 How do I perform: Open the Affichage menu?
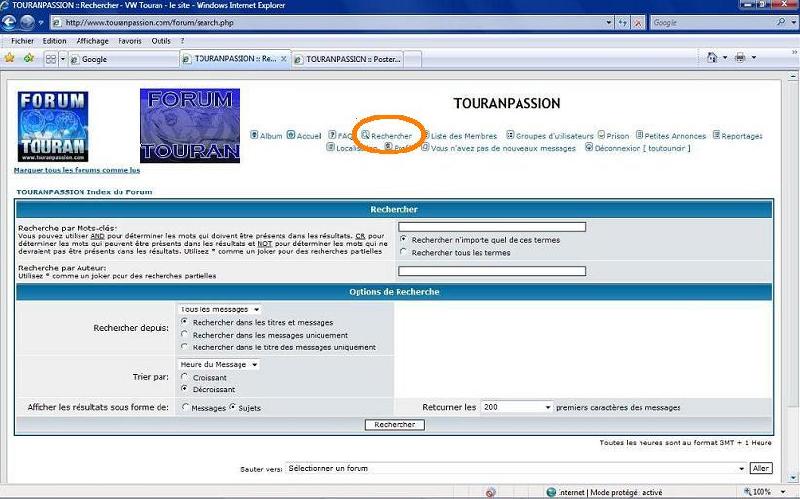pyautogui.click(x=92, y=41)
